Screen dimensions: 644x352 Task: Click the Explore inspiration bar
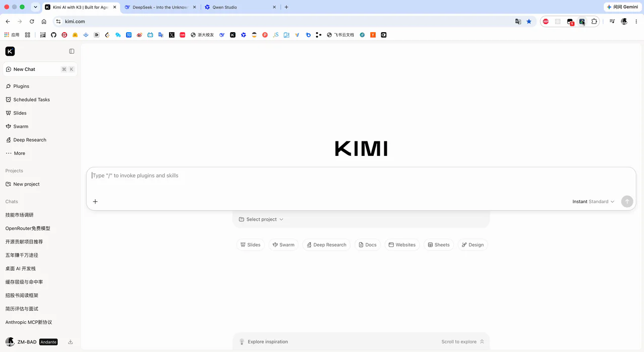tap(361, 341)
